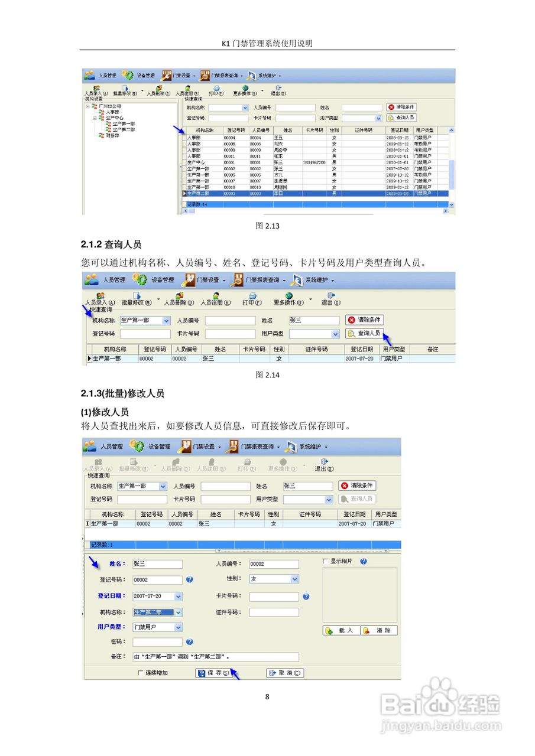
Task: Select 生产第一部 node in organization tree
Action: tap(120, 124)
